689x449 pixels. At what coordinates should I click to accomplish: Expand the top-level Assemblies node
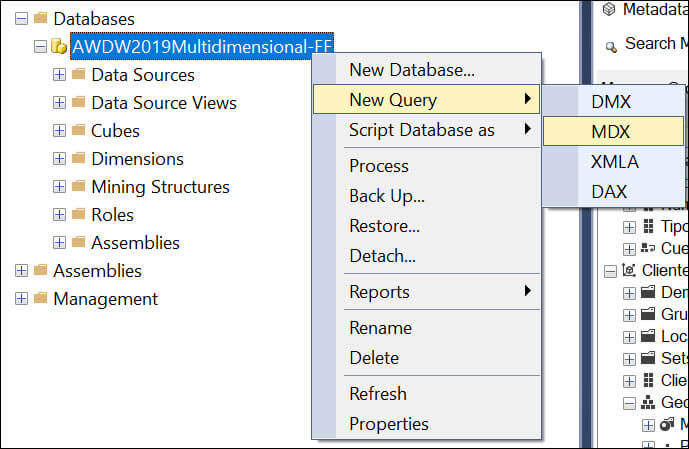click(x=22, y=270)
